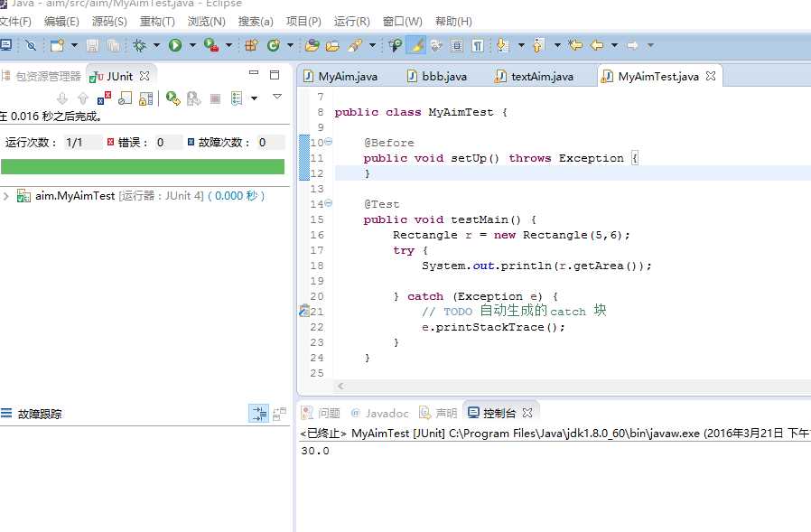811x532 pixels.
Task: Launch Debug with the bug icon
Action: 139,45
